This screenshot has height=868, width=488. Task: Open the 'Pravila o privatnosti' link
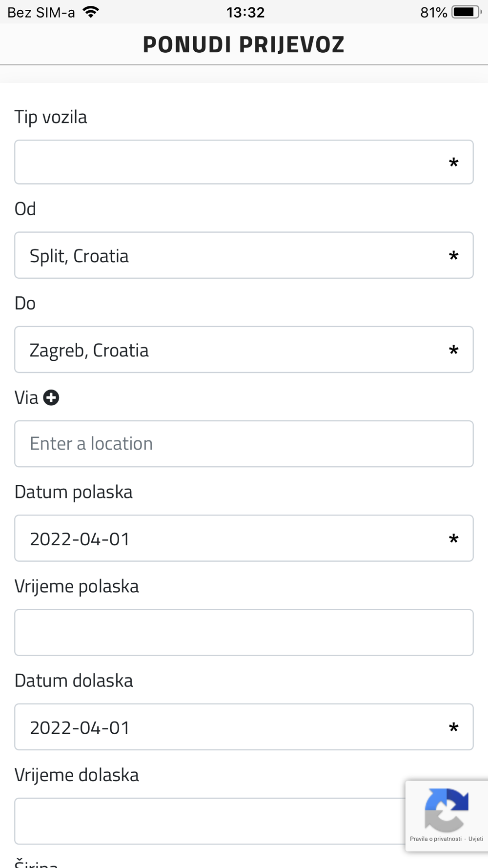[x=435, y=839]
